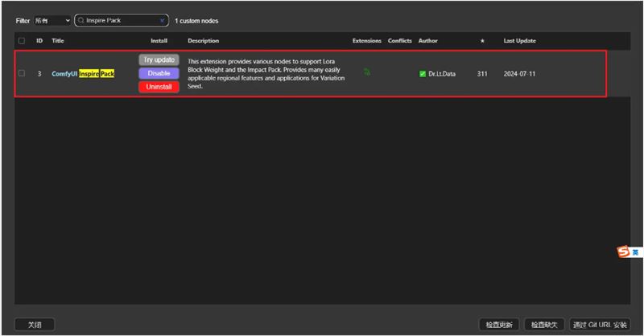Click the '1 custom nodes' count label
644x336 pixels.
pos(196,21)
